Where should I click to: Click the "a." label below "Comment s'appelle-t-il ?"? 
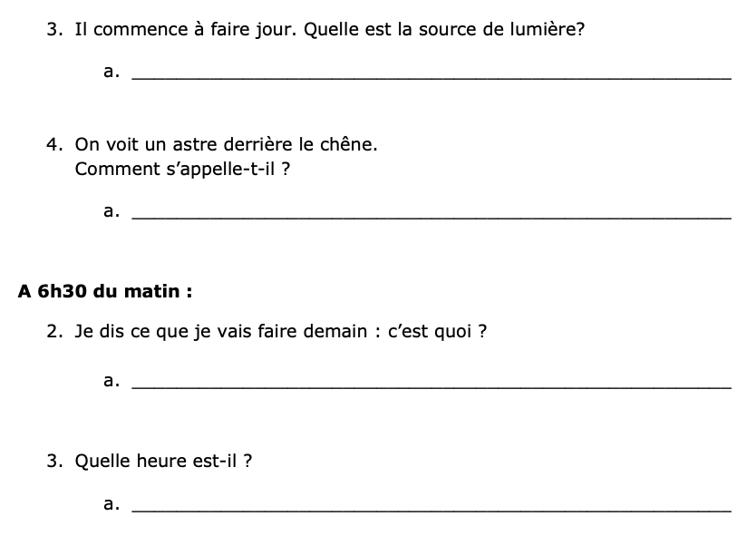[x=112, y=210]
